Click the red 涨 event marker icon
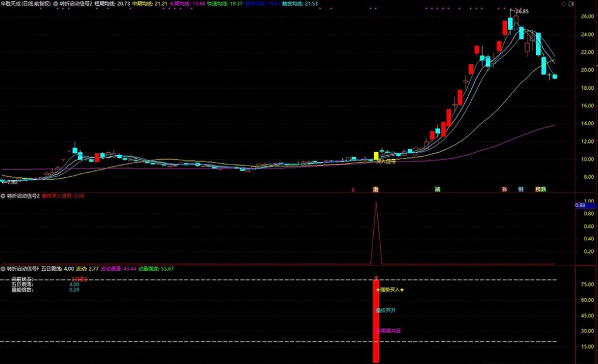This screenshot has width=598, height=364. point(504,190)
